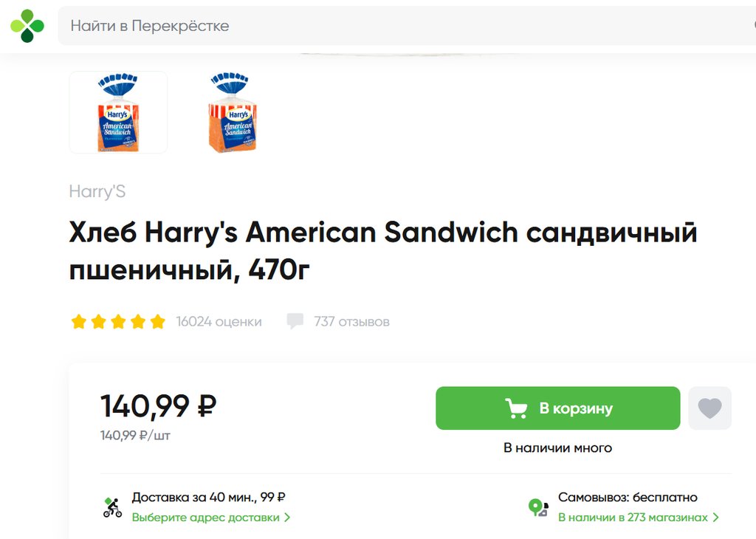Screen dimensions: 756x539
Task: Show the second product photo thumbnail
Action: coord(233,112)
